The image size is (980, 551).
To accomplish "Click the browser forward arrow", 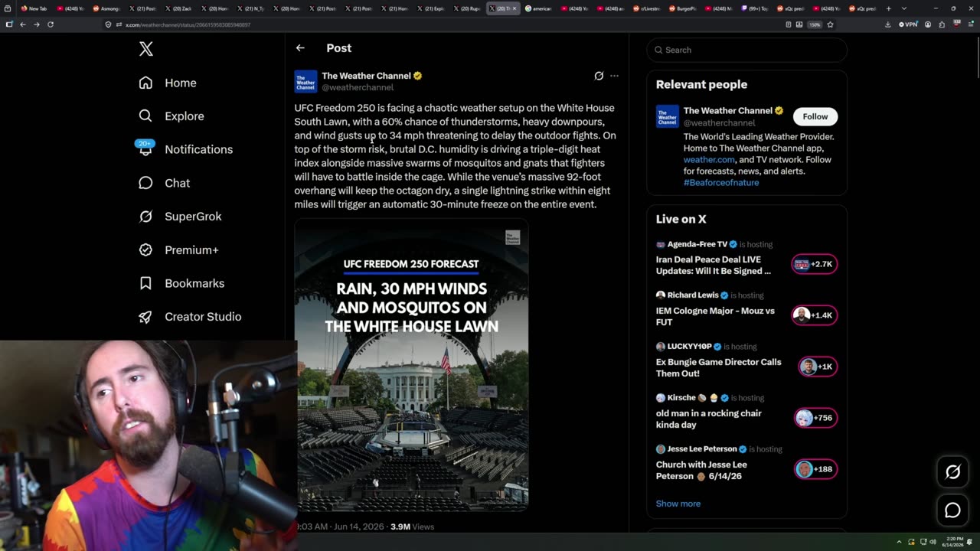I will click(36, 24).
